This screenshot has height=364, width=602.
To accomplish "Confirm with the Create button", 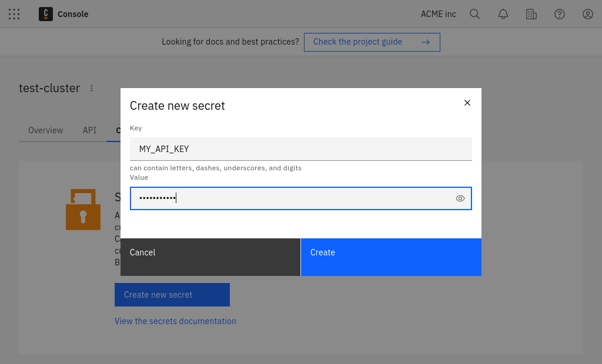I will (391, 257).
